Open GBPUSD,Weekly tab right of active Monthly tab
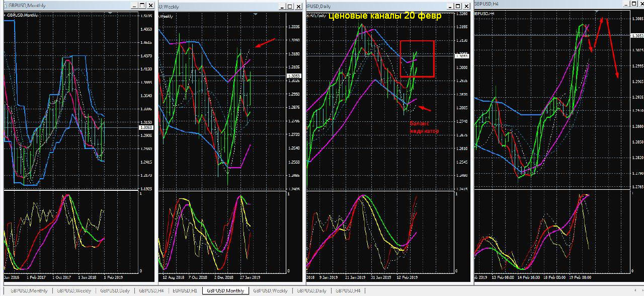Screen dimensions: 644x296 click(x=270, y=290)
